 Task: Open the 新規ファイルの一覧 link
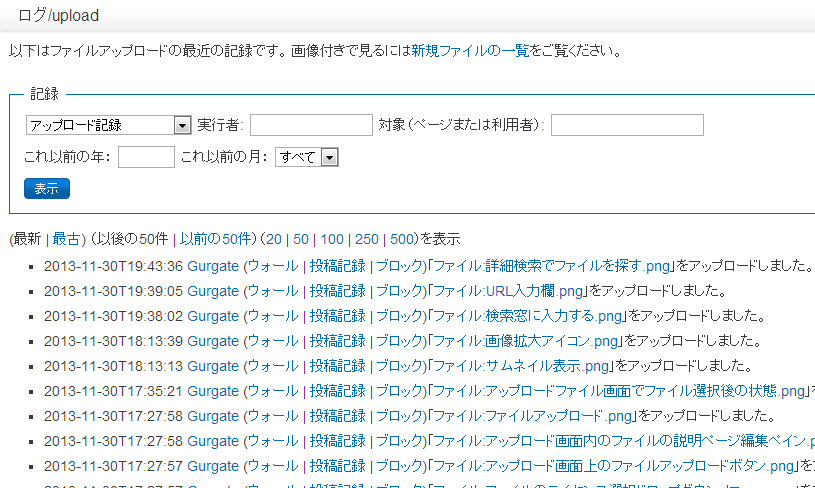coord(470,50)
